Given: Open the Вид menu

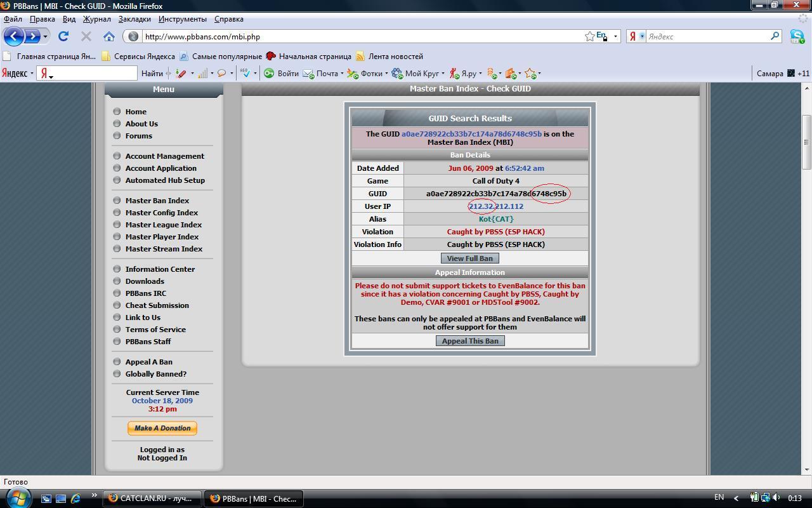Looking at the screenshot, I should 69,19.
